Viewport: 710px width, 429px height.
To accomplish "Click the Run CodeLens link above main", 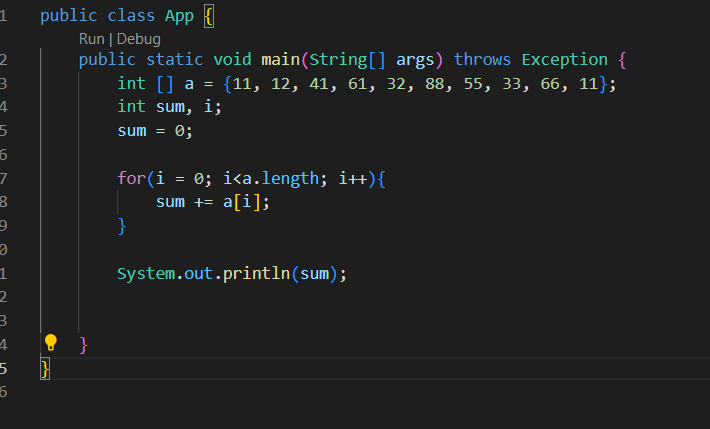I will (92, 39).
